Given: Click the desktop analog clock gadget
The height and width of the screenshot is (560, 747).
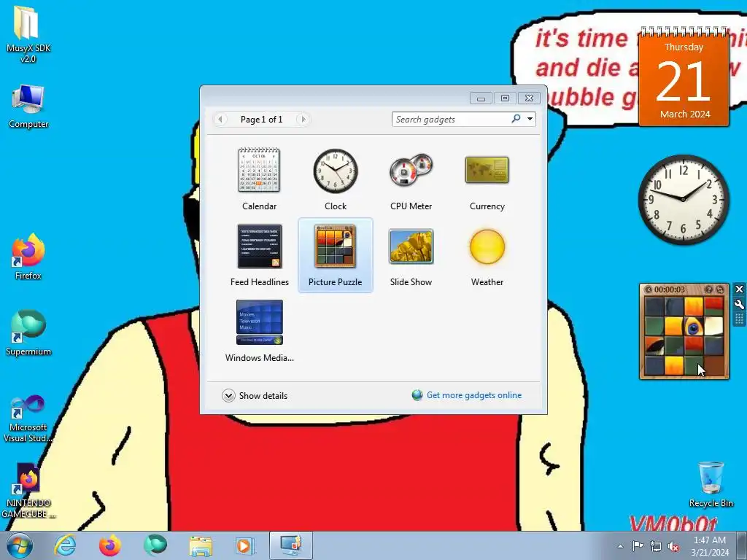Looking at the screenshot, I should coord(683,199).
